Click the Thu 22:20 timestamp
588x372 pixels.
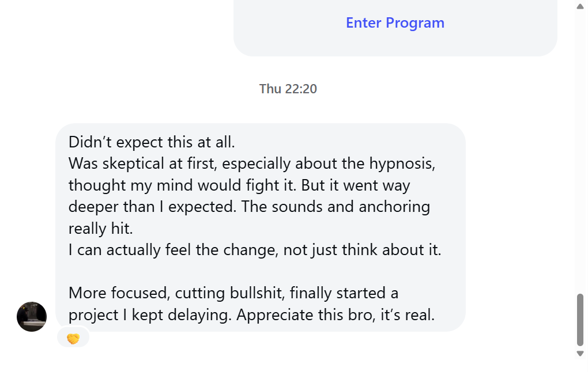click(288, 89)
